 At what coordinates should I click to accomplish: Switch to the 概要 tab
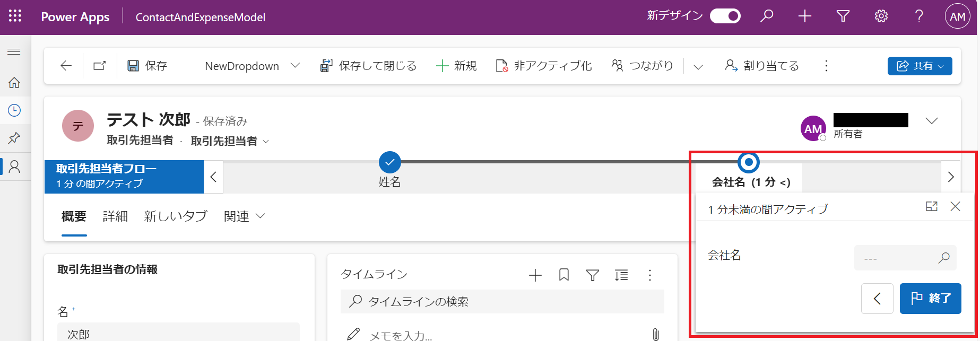[74, 216]
